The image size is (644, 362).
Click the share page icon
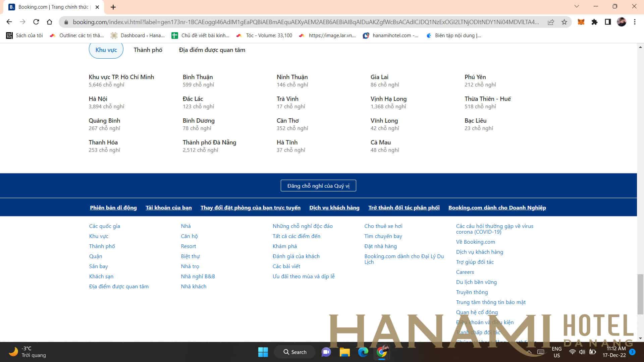click(x=551, y=22)
